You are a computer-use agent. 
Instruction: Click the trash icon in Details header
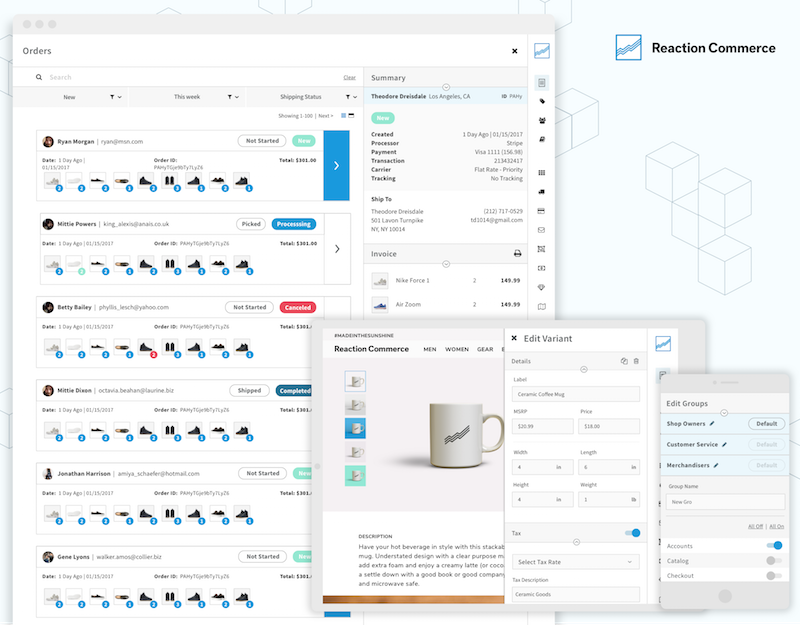tap(636, 360)
